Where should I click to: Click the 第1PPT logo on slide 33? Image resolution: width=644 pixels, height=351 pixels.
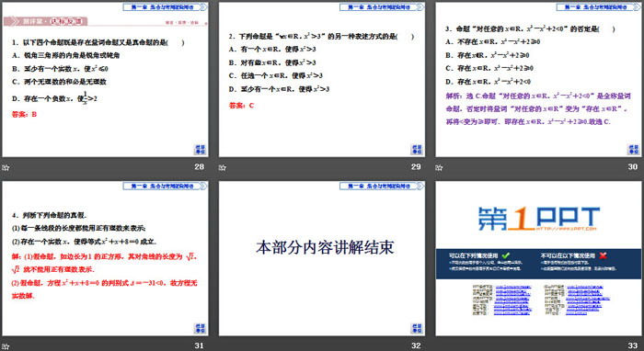(539, 219)
